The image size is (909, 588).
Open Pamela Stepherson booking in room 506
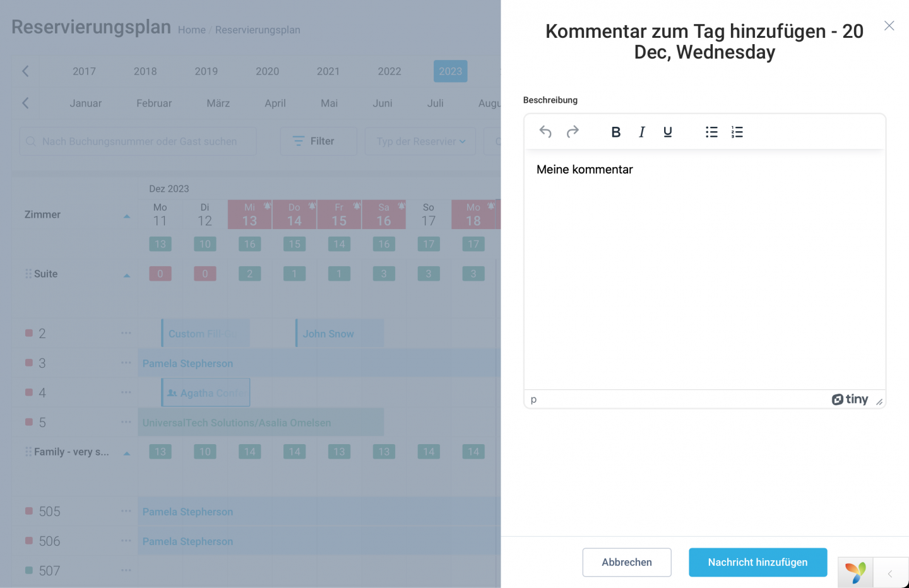point(319,541)
